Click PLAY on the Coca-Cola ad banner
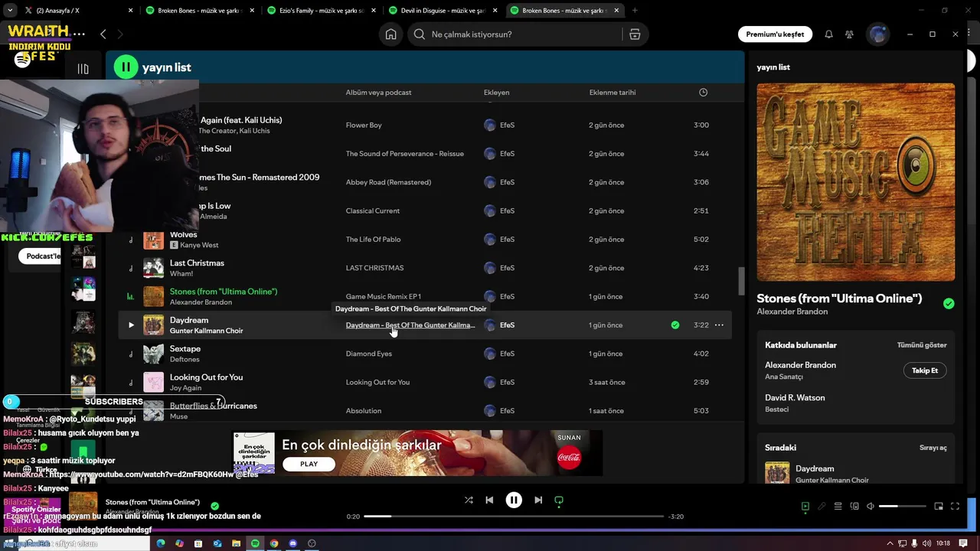Screen dimensions: 980x551 309,464
